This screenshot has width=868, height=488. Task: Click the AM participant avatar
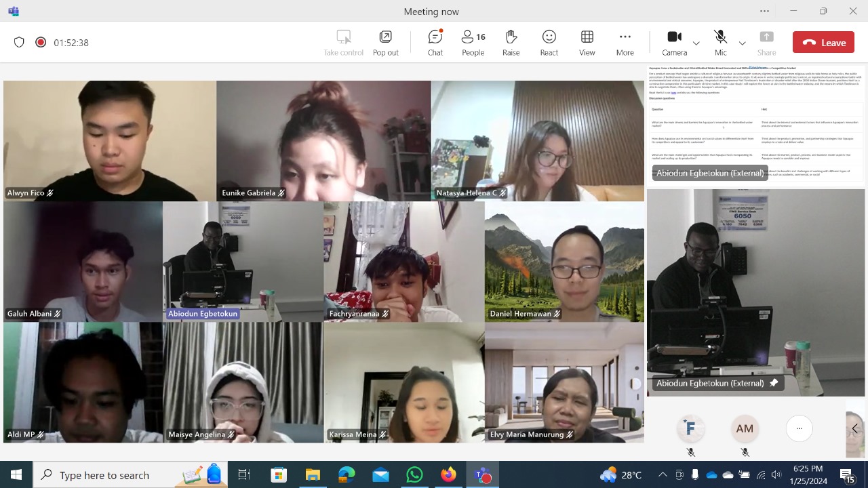[745, 428]
